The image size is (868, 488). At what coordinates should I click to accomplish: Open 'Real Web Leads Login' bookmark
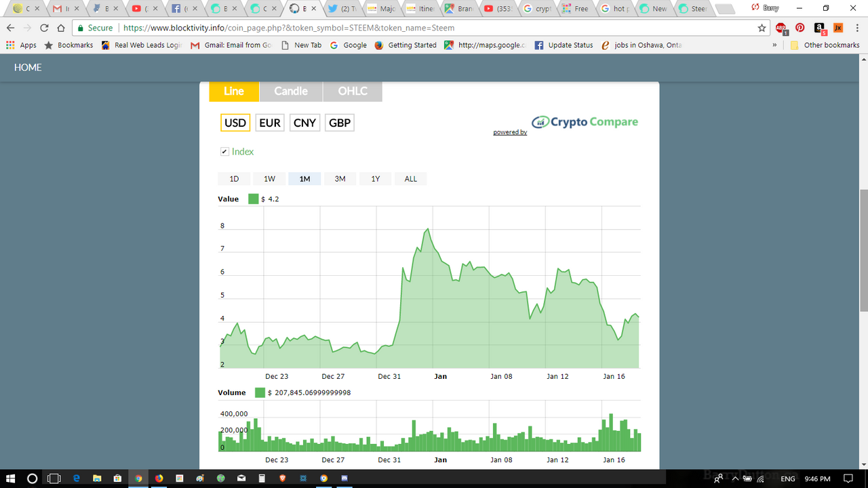click(141, 45)
